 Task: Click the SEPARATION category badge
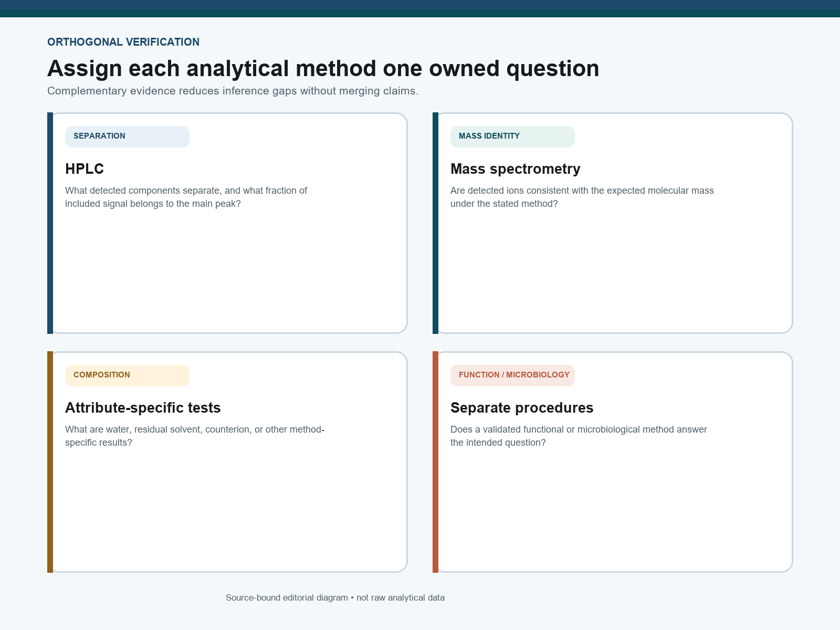coord(127,136)
